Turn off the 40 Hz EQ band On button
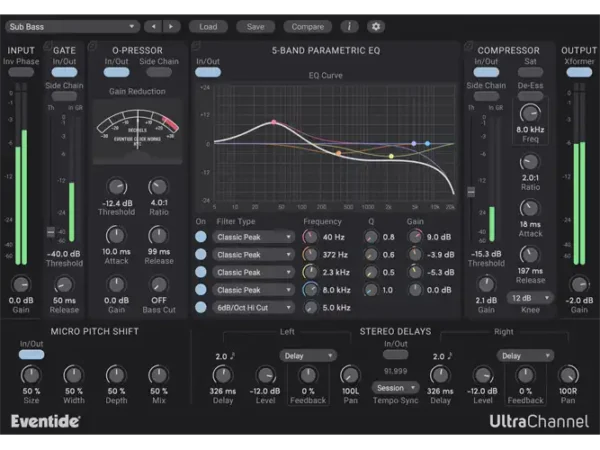Viewport: 600px width, 450px height. click(201, 237)
